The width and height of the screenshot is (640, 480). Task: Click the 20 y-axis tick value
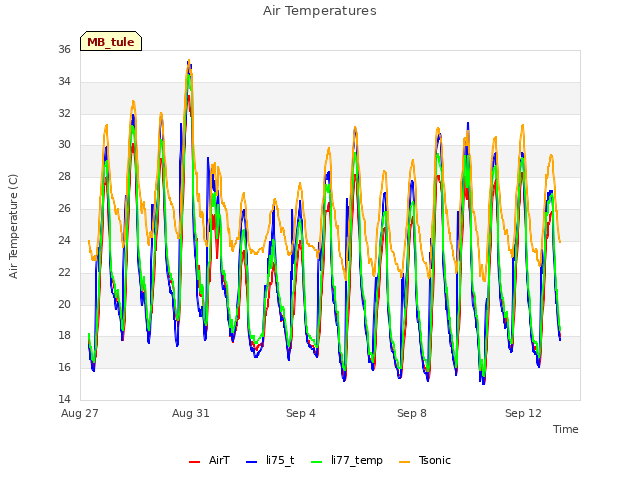[64, 304]
